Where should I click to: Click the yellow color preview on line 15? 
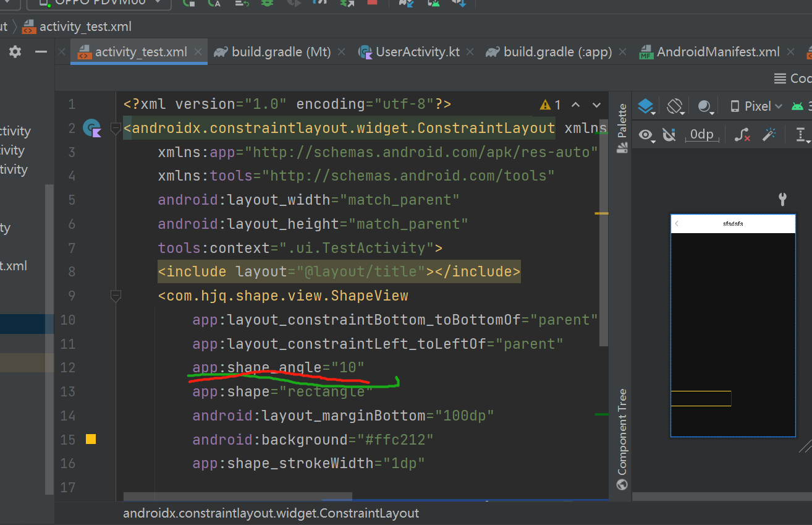pos(90,439)
